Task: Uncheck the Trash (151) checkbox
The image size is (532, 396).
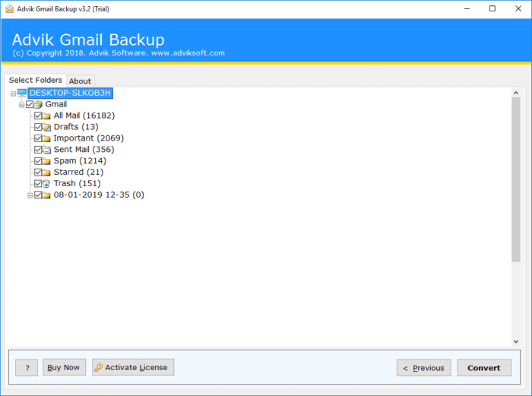Action: (38, 184)
